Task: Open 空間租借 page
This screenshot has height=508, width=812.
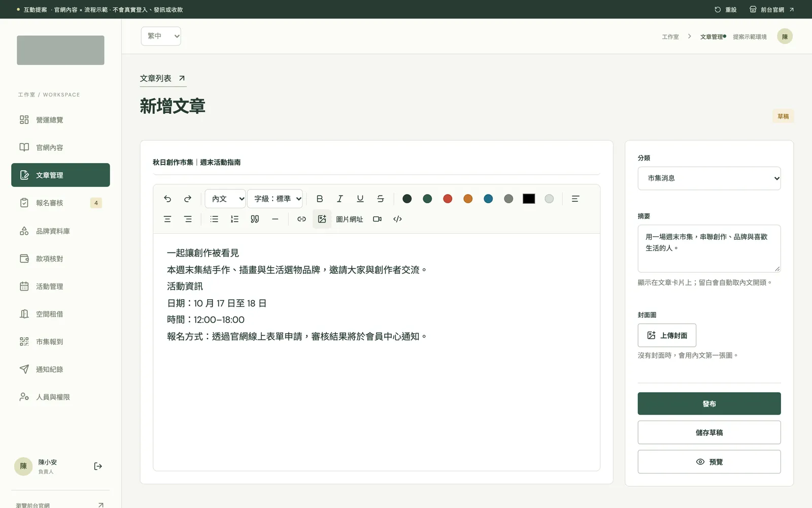Action: (60, 314)
